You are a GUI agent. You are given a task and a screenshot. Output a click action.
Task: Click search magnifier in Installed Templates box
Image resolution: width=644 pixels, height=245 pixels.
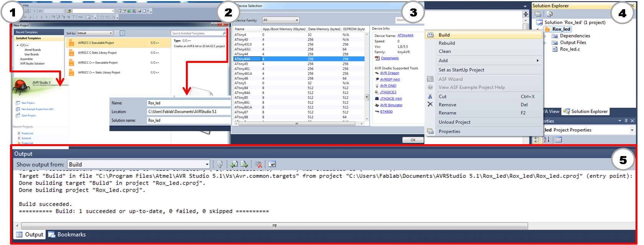pos(224,33)
